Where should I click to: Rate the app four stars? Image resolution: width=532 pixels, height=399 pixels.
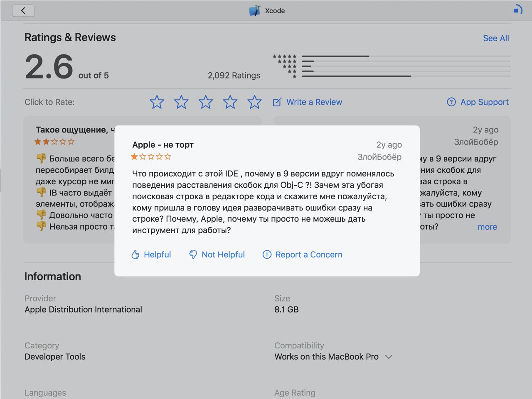click(230, 102)
